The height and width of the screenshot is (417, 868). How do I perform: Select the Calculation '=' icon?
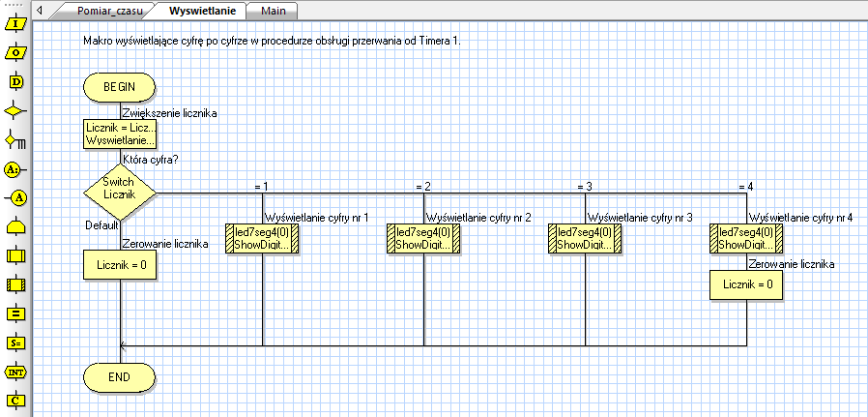tap(15, 314)
